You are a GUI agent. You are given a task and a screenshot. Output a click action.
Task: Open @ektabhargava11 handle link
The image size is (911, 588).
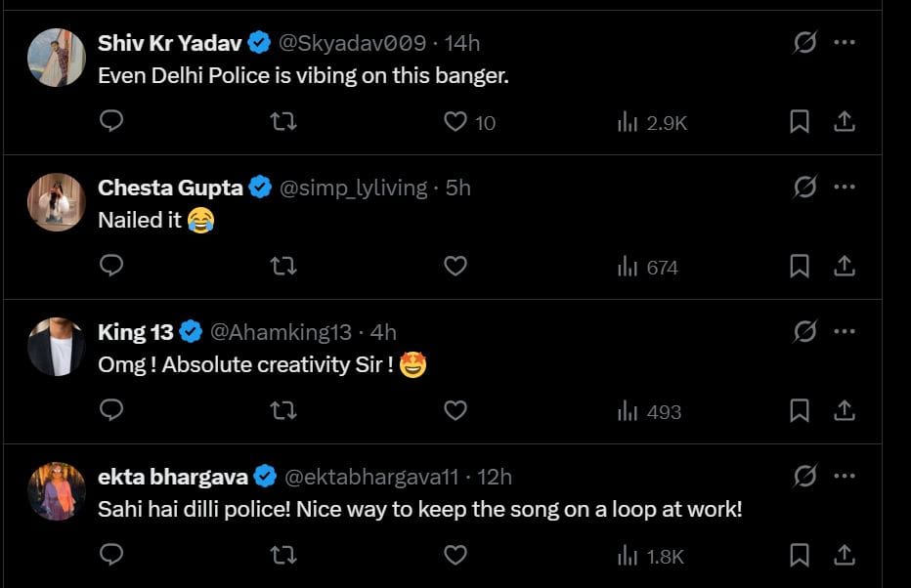[x=371, y=477]
